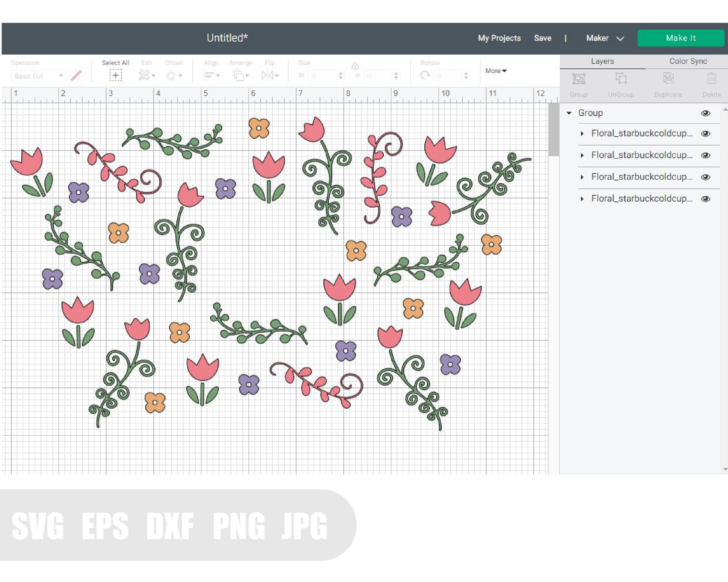Hide the Group layer visibility
The height and width of the screenshot is (582, 728).
click(x=706, y=113)
